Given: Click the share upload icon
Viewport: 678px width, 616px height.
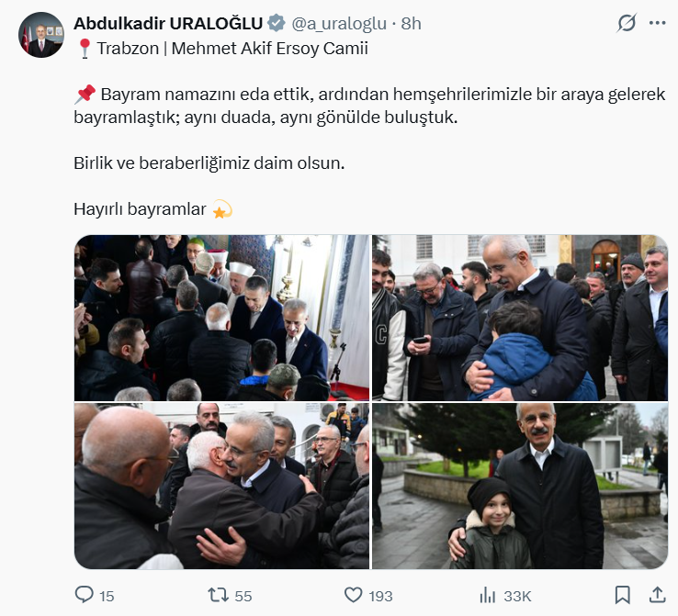Looking at the screenshot, I should point(657,595).
